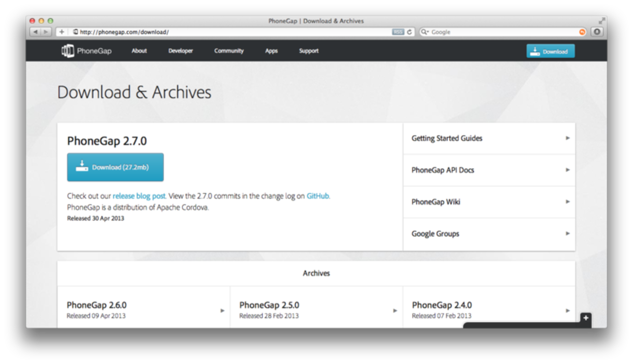The image size is (633, 364).
Task: Follow the GitHub change log link
Action: tap(318, 196)
